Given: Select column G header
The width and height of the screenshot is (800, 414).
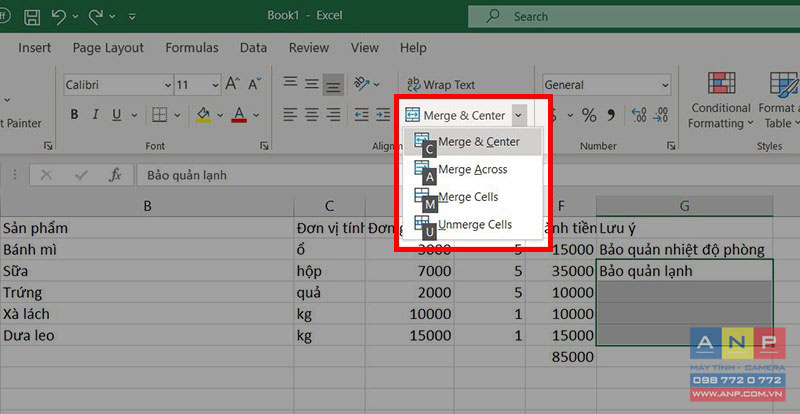Looking at the screenshot, I should [684, 206].
